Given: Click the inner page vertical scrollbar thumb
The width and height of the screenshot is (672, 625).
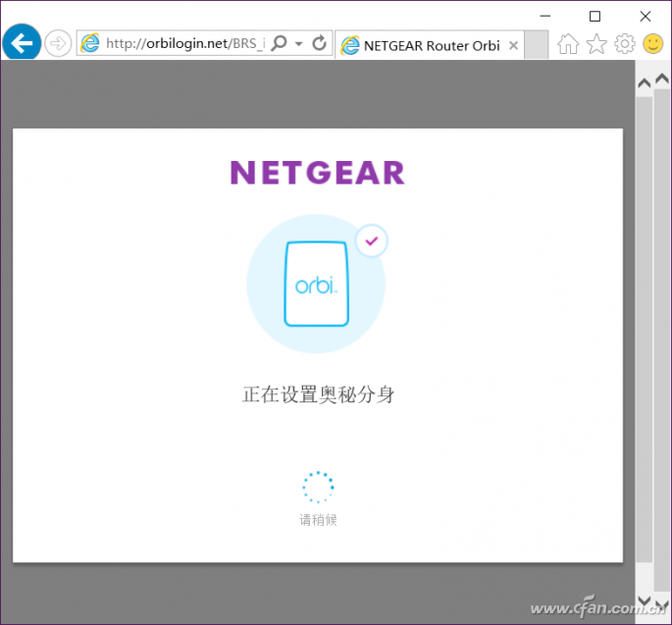Looking at the screenshot, I should pyautogui.click(x=645, y=330).
